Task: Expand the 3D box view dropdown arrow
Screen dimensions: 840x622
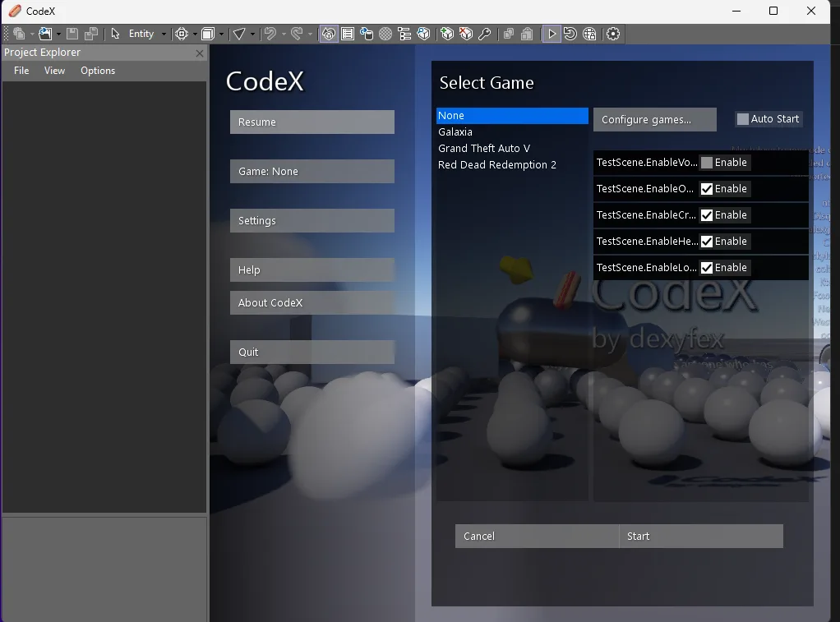Action: pos(221,34)
